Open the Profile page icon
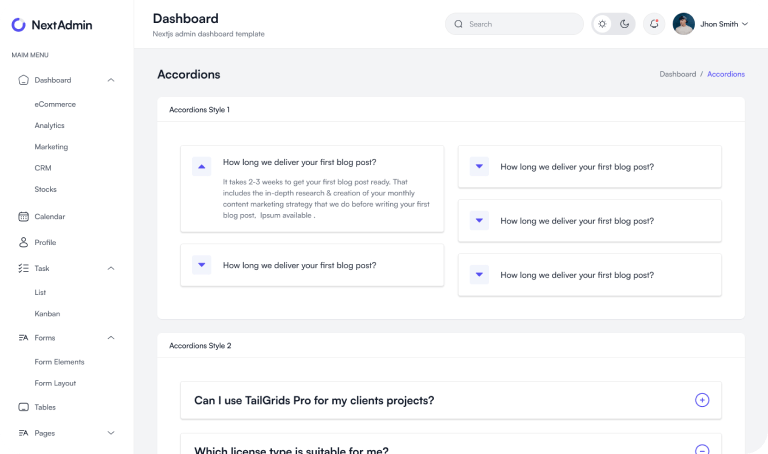 (x=24, y=242)
